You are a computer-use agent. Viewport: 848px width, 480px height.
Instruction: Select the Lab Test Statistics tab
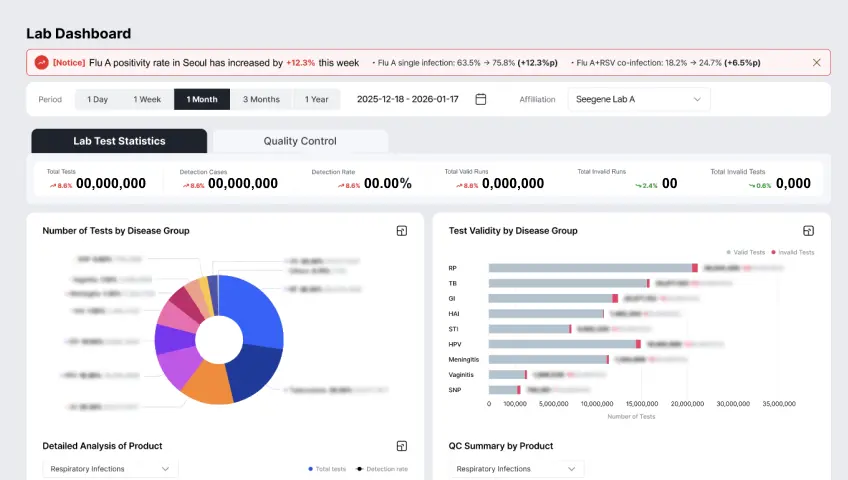119,141
